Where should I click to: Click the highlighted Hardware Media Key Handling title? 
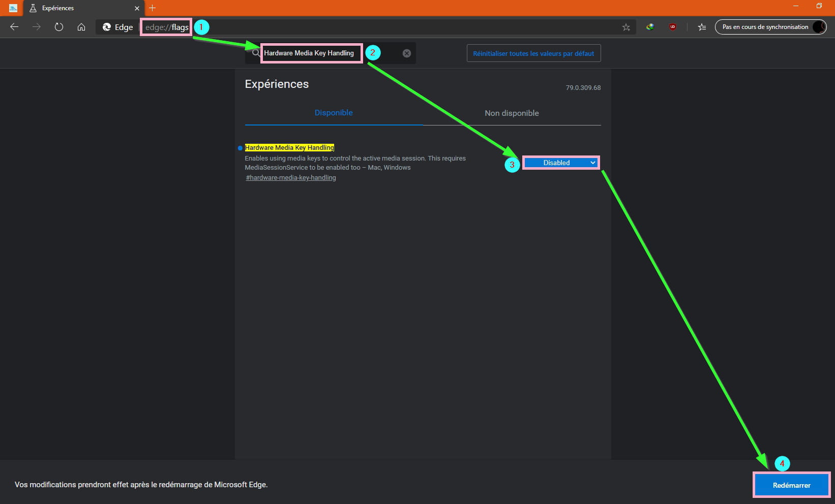(x=289, y=148)
